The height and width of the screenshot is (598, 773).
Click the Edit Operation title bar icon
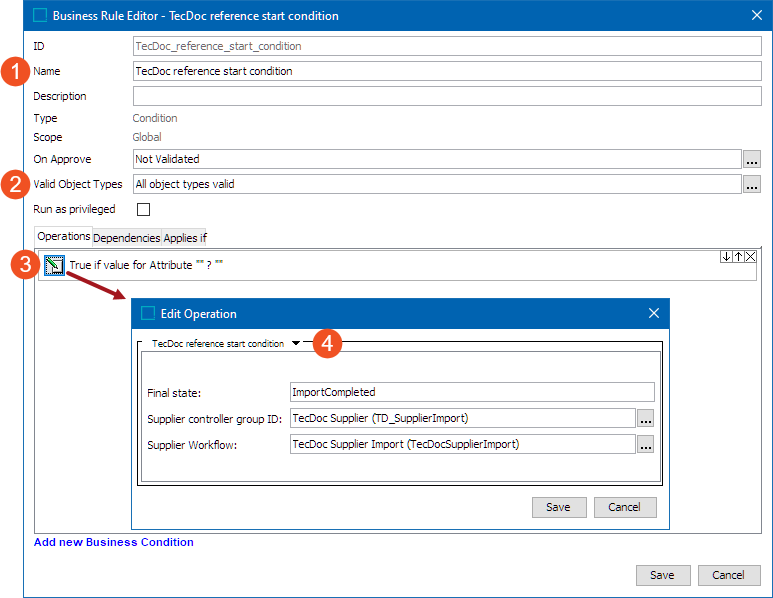click(x=148, y=313)
